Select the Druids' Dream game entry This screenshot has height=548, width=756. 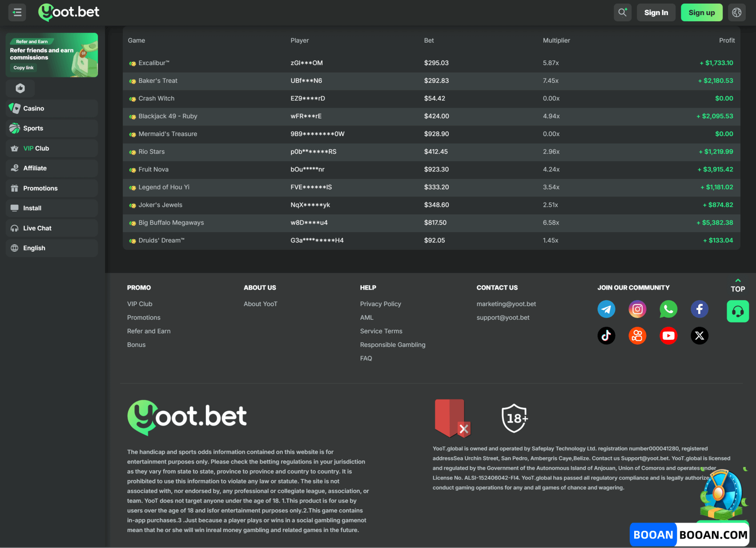(431, 241)
